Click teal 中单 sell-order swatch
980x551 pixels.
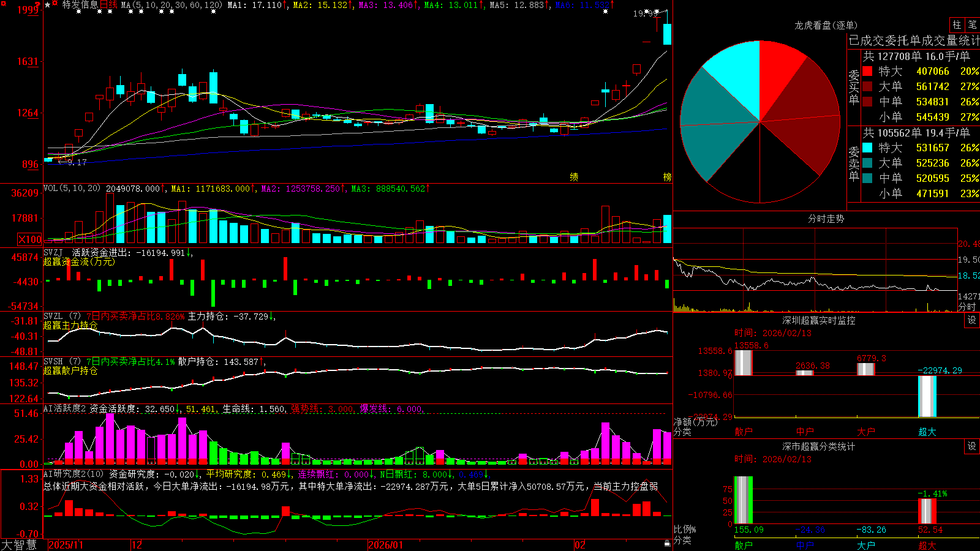pyautogui.click(x=867, y=178)
